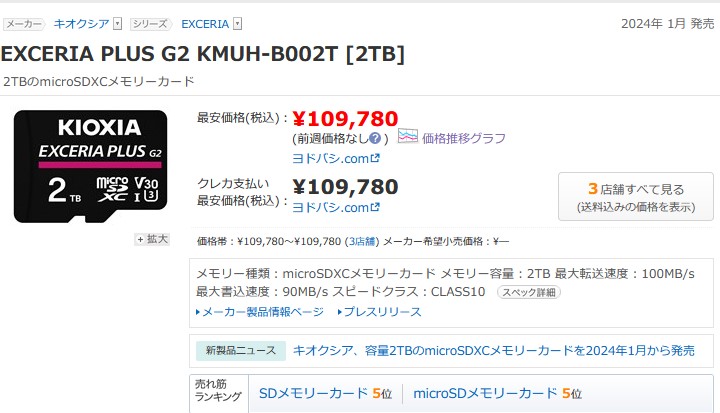
Task: Click the 3店舗 link in price range
Action: tap(362, 241)
